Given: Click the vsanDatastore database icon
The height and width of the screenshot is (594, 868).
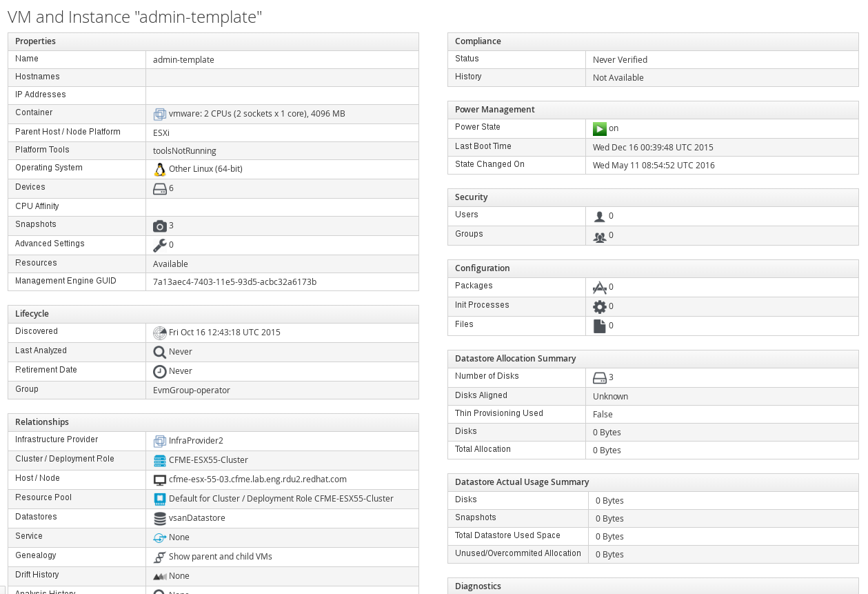Looking at the screenshot, I should (x=160, y=518).
